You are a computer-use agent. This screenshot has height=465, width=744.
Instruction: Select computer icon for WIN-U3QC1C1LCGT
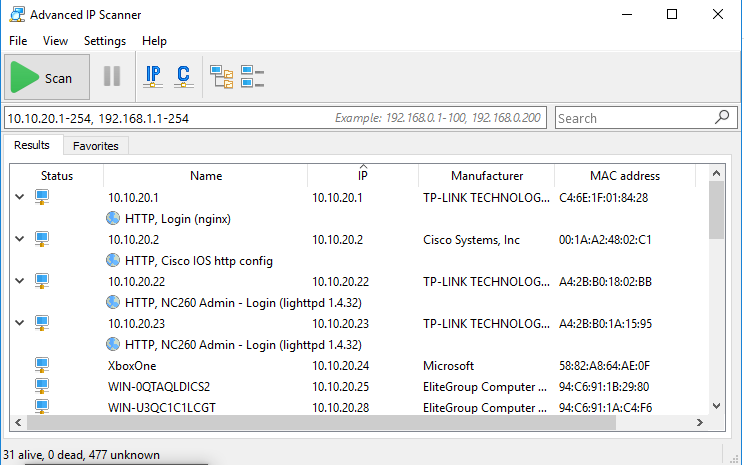(x=42, y=407)
